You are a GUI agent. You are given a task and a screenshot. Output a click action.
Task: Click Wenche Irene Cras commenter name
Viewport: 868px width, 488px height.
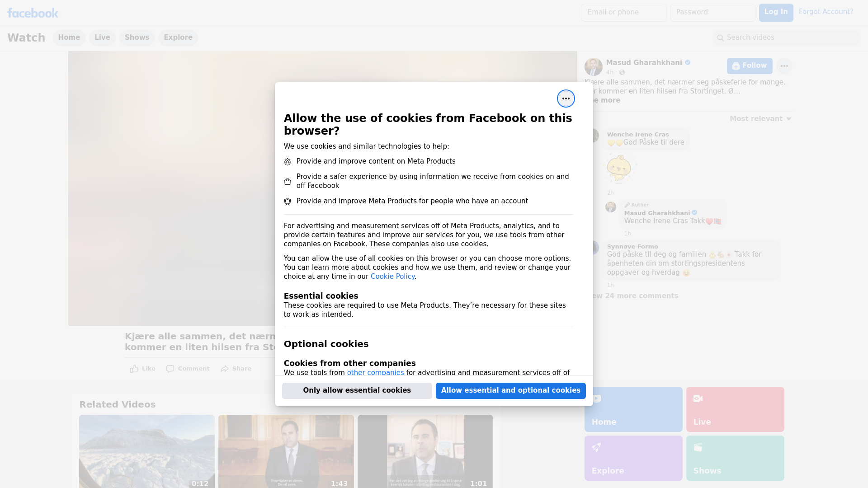638,135
